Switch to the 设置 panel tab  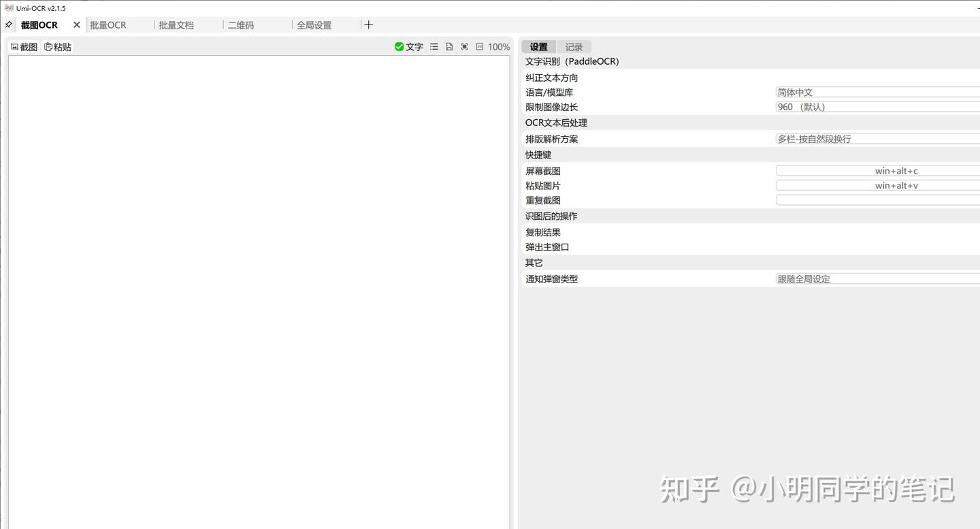[538, 47]
